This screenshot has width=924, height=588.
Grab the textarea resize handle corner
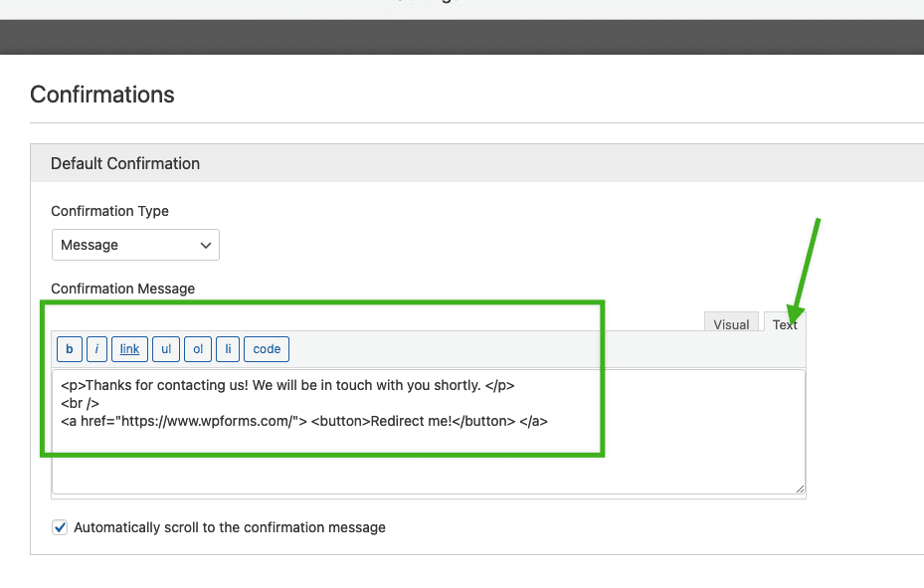800,489
